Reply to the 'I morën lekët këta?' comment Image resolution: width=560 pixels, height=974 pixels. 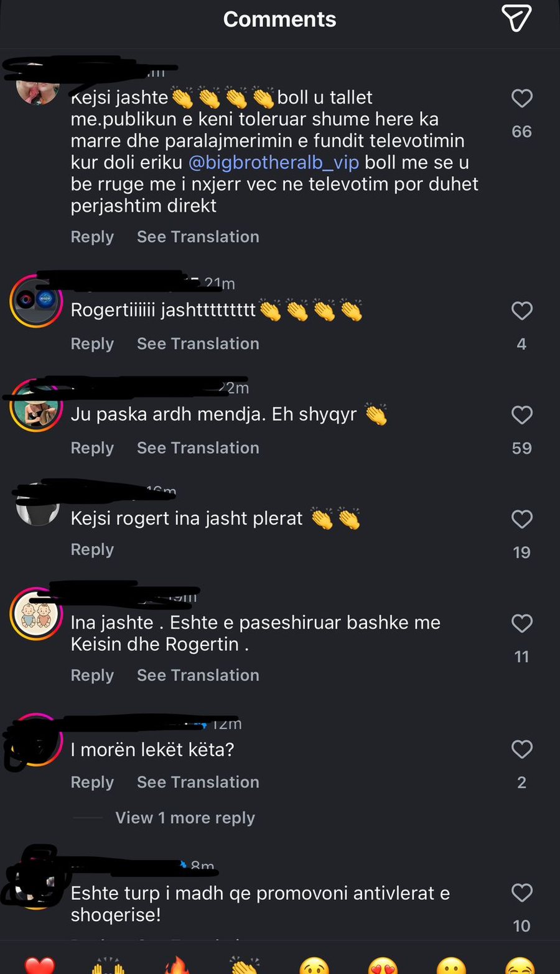[92, 782]
